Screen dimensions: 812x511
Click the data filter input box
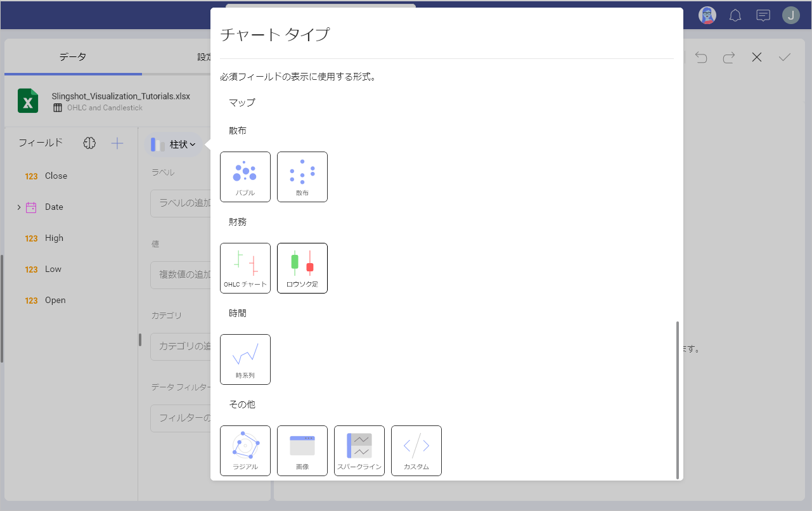point(181,418)
